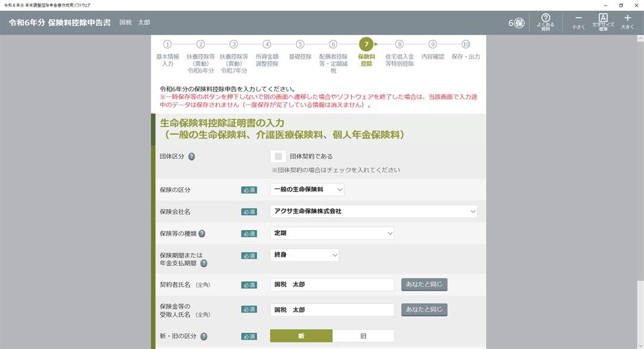
Task: Select 旧 in the 新・旧の区分 toggle
Action: click(363, 336)
